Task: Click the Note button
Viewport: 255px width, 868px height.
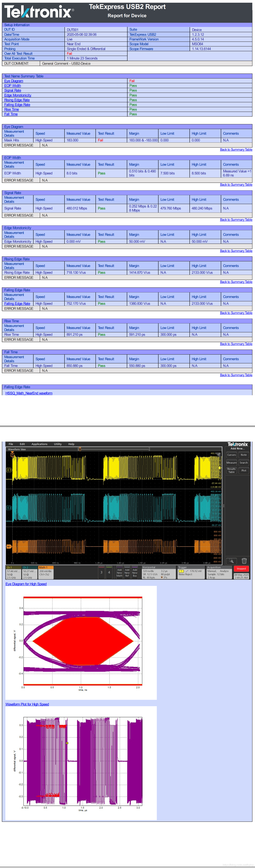Action: [244, 455]
